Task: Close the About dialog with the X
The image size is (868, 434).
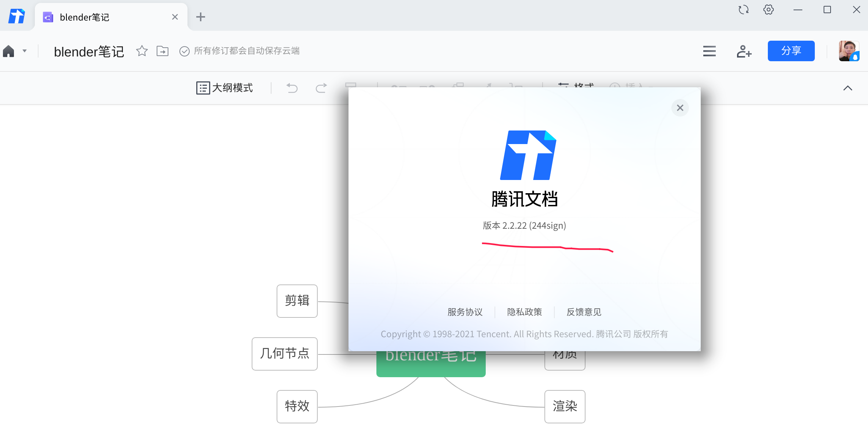Action: point(680,107)
